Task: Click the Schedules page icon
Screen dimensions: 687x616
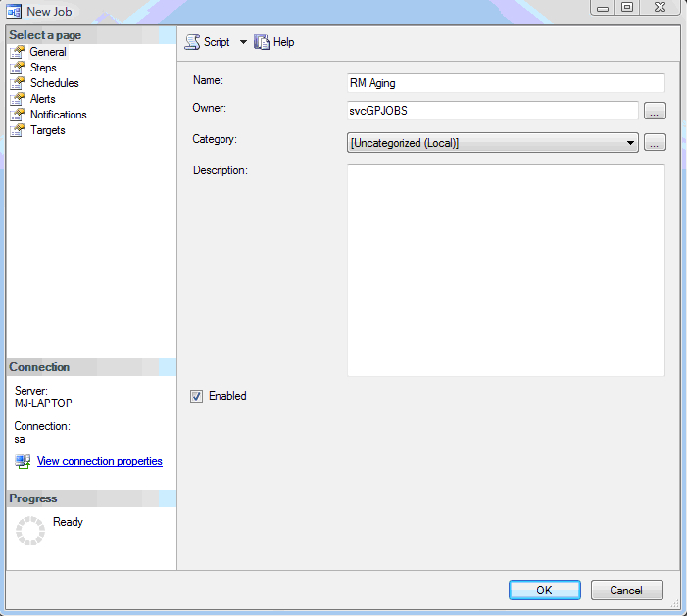Action: pyautogui.click(x=18, y=83)
